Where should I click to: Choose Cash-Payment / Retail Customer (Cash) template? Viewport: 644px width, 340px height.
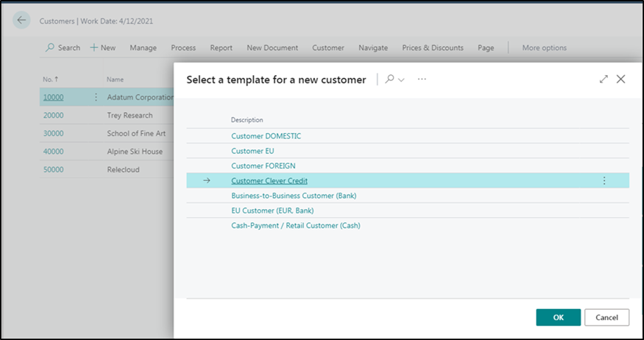coord(296,225)
